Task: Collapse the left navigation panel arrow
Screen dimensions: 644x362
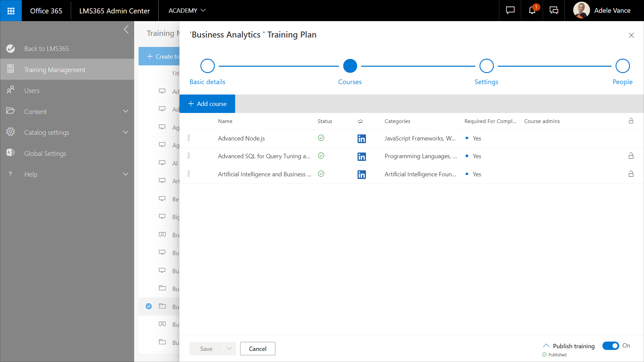Action: (x=126, y=29)
